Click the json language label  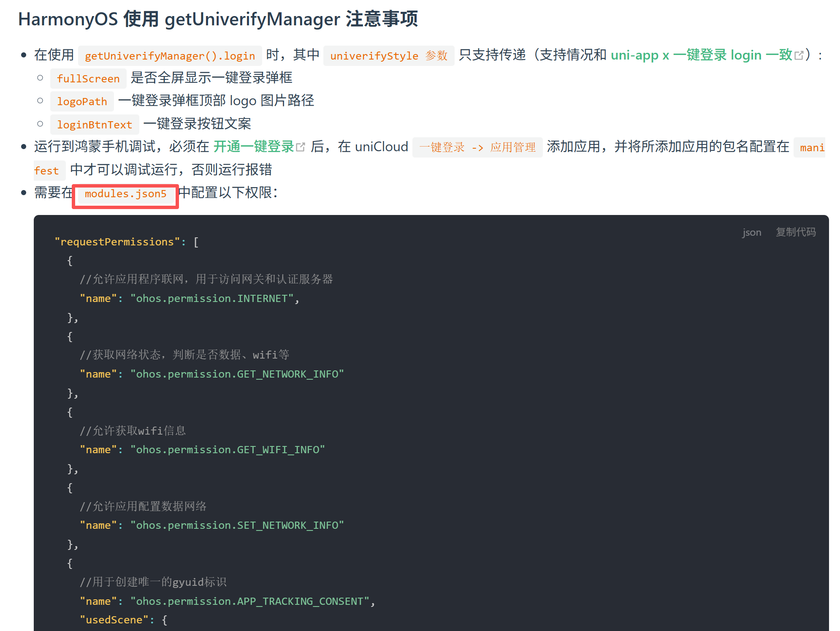(752, 232)
